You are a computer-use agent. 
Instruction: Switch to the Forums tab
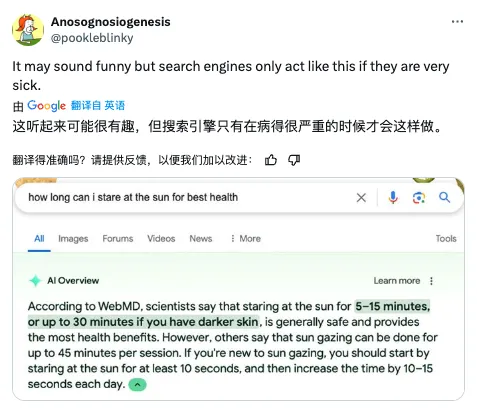[118, 239]
